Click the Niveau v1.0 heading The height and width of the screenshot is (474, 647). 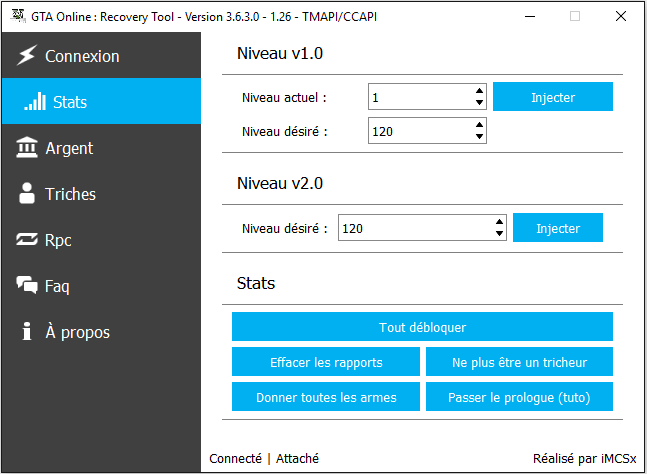coord(280,53)
